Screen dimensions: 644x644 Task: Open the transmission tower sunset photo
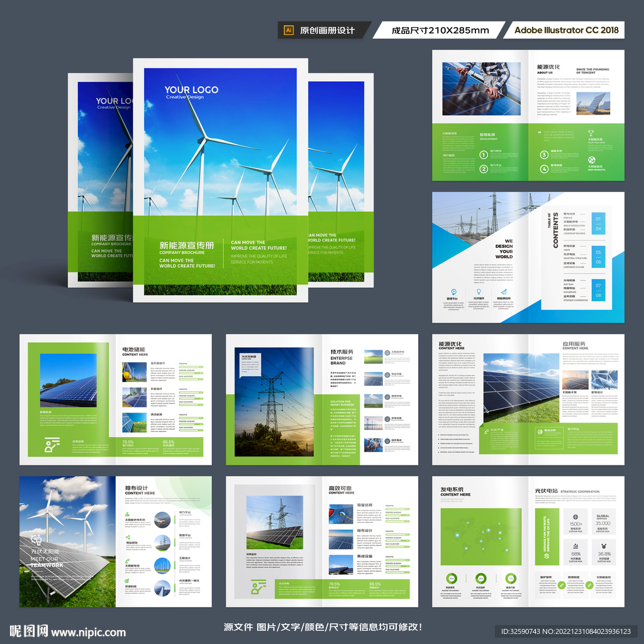pos(274,402)
